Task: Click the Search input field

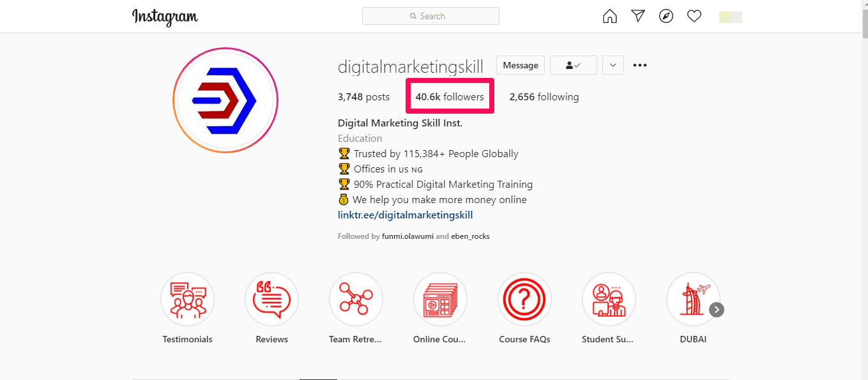Action: [430, 16]
